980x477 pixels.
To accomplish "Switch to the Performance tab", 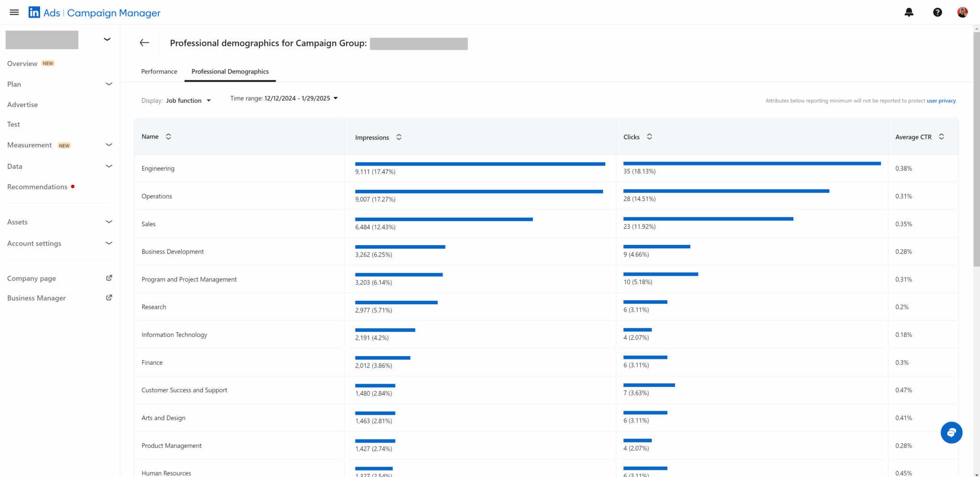I will [159, 71].
